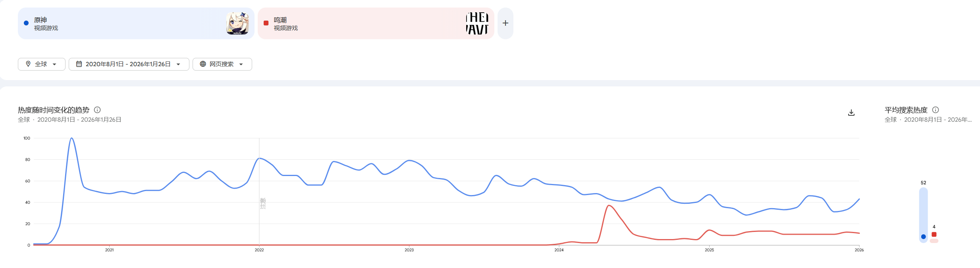The image size is (980, 268).
Task: Expand the 全球 region dropdown arrow
Action: tap(54, 64)
